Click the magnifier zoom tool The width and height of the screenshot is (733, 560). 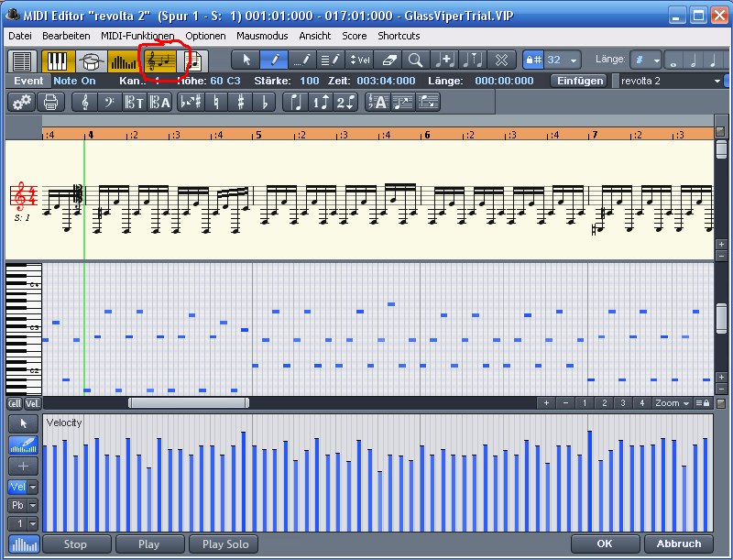415,60
